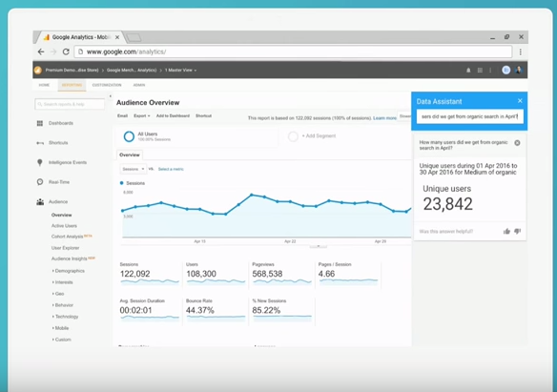Give thumbs up to the answer

click(506, 231)
